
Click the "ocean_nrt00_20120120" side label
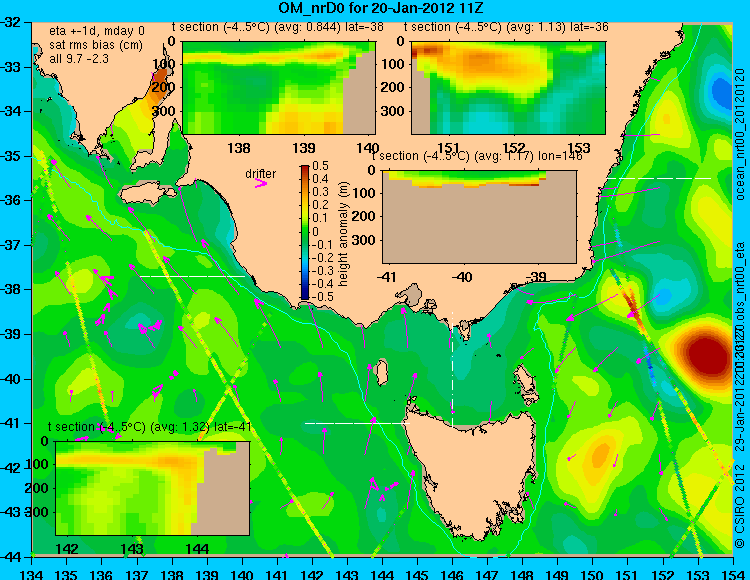740,135
